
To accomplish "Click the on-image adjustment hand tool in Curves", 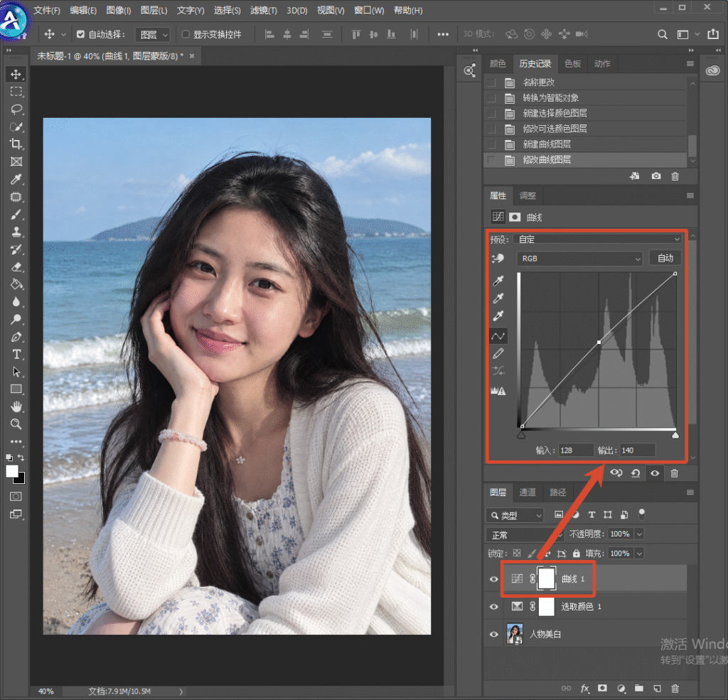I will point(498,258).
